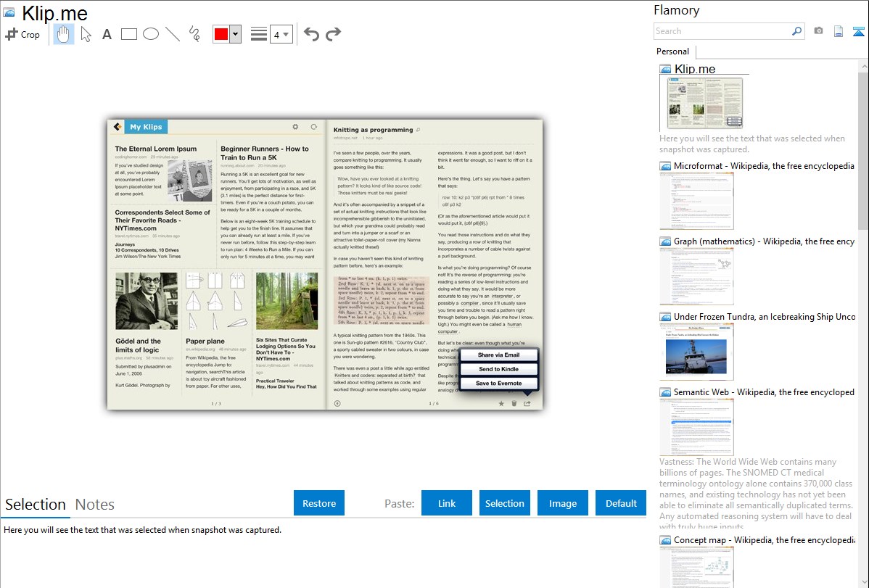Screen dimensions: 869x588
Task: Undo the last annotation
Action: click(311, 34)
